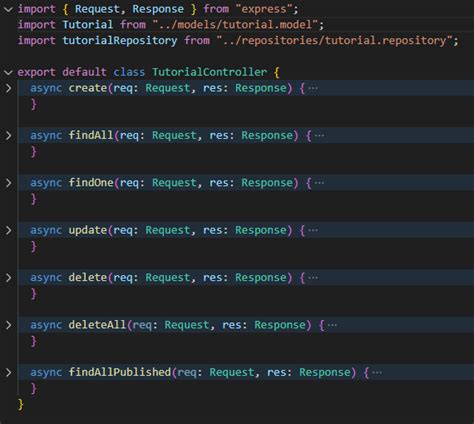
Task: Expand the folded findAll method chevron
Action: (8, 136)
